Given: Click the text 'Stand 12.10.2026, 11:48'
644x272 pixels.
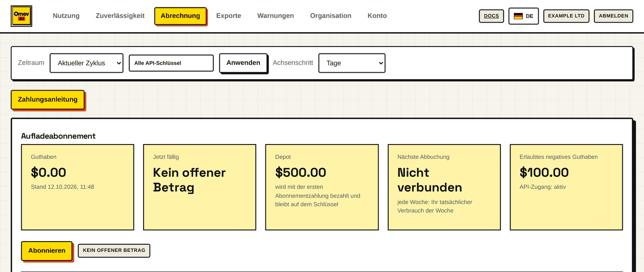Looking at the screenshot, I should (x=63, y=187).
